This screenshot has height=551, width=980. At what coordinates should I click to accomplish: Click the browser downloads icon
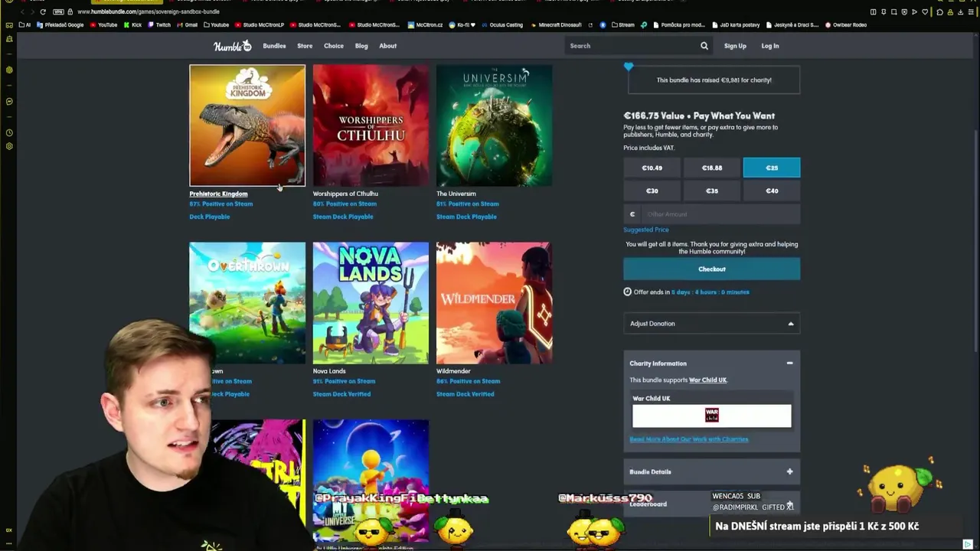coord(960,11)
